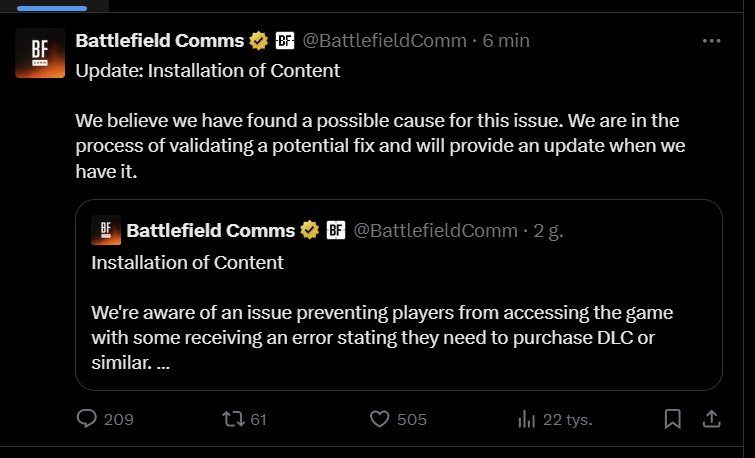This screenshot has width=755, height=458.
Task: Click the reply comment icon
Action: 87,419
